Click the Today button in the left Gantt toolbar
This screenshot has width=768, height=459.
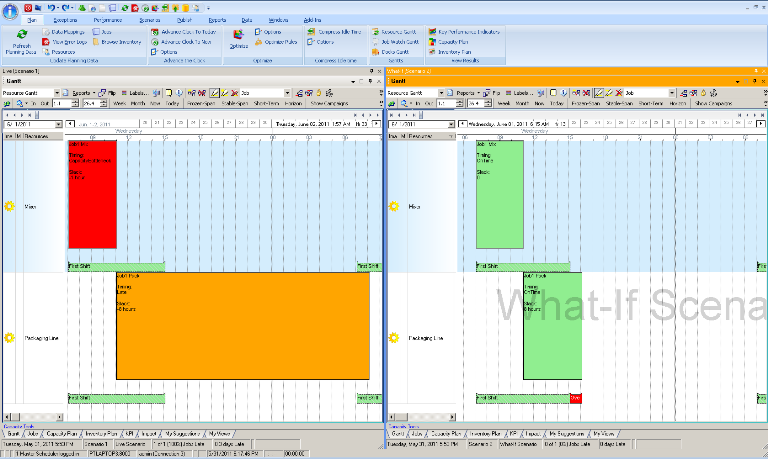pyautogui.click(x=172, y=103)
